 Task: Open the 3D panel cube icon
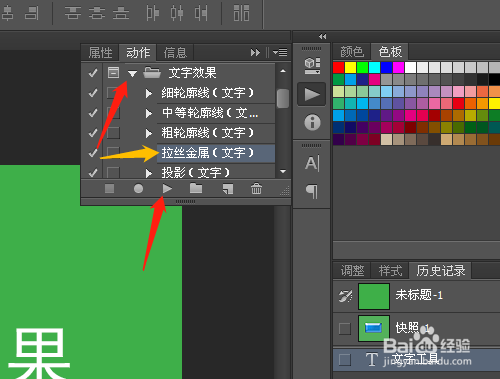coord(312,66)
